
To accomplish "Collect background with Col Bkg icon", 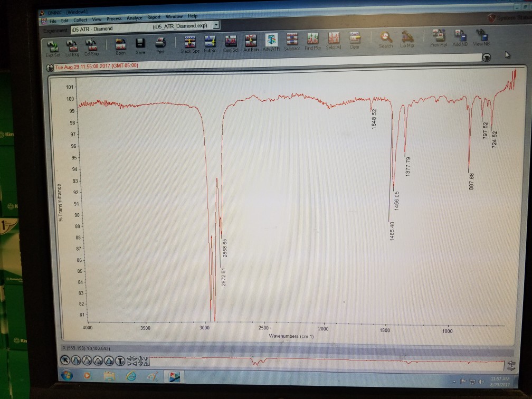I will [x=72, y=48].
